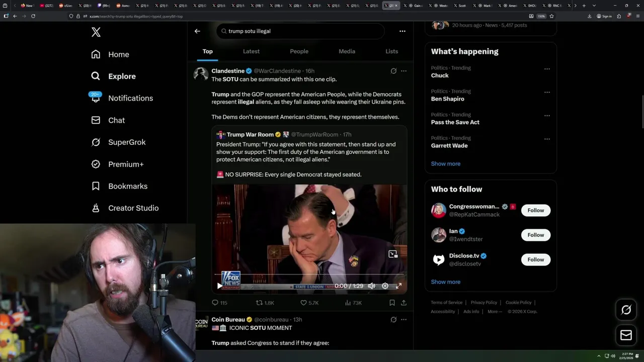This screenshot has height=362, width=644.
Task: Go back with search page arrow
Action: tap(197, 31)
